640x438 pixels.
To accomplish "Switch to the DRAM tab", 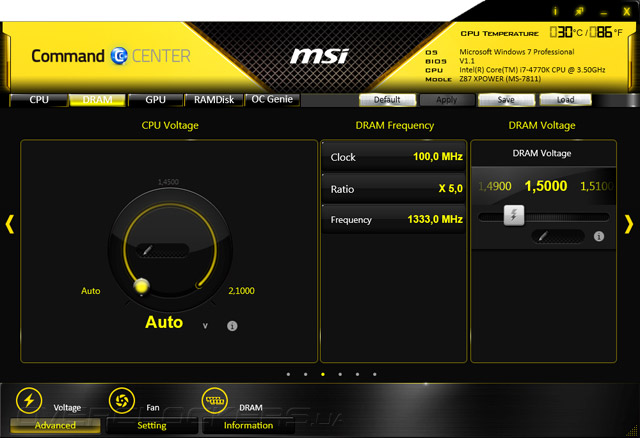I will (x=97, y=100).
